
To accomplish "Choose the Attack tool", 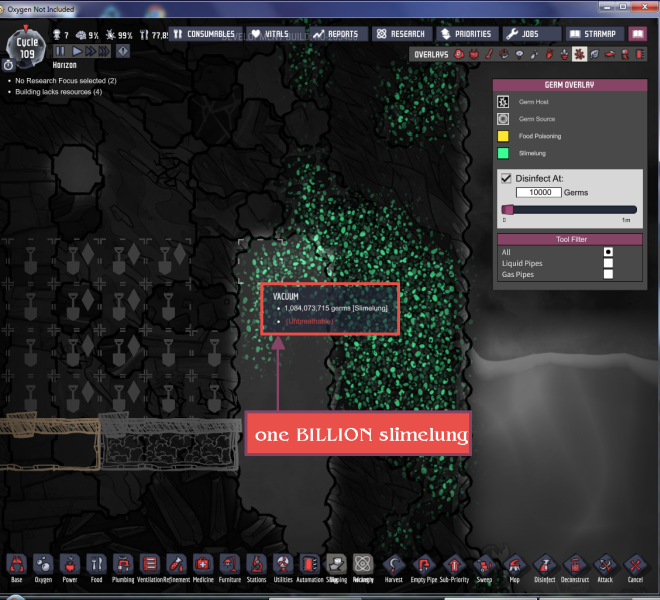I will (x=605, y=566).
